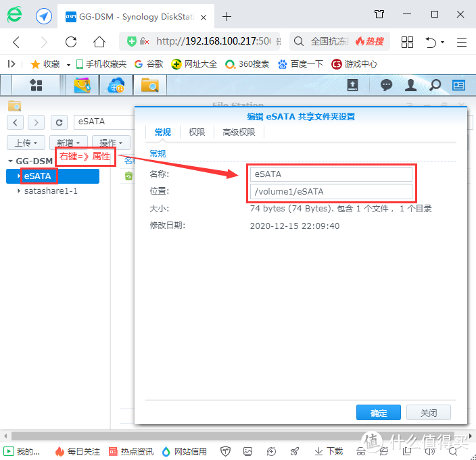Collapse the GG-DSM tree node

(10, 161)
